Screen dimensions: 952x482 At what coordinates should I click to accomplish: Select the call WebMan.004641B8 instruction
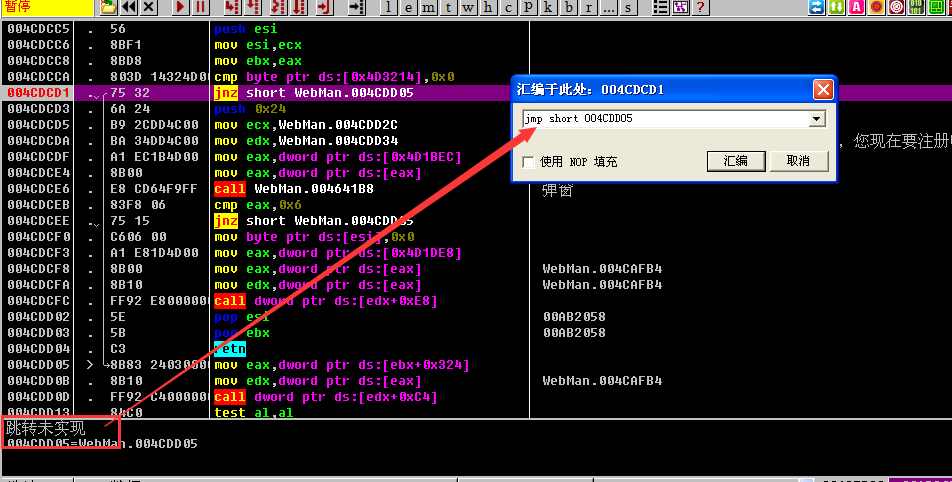(x=294, y=189)
